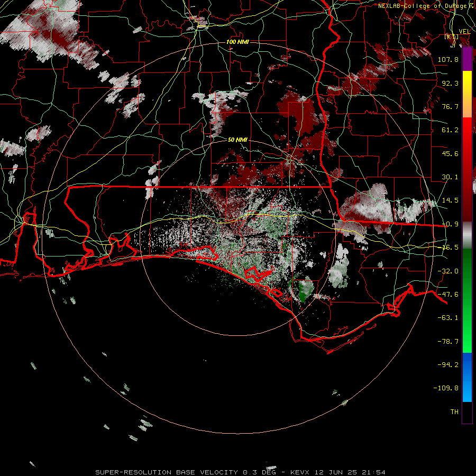Click the 76.7 knots scale value
Image resolution: width=476 pixels, height=476 pixels.
(x=450, y=106)
